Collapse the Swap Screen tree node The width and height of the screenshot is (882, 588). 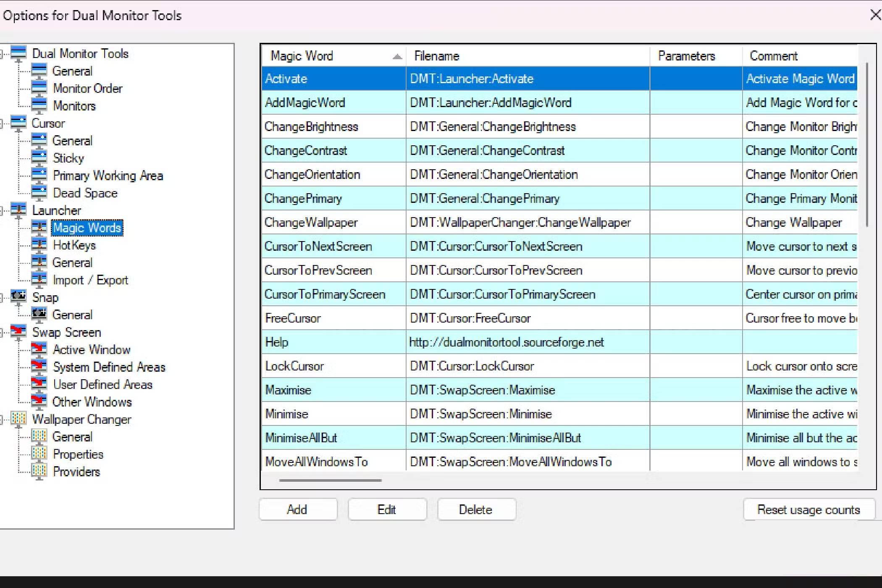pos(2,332)
